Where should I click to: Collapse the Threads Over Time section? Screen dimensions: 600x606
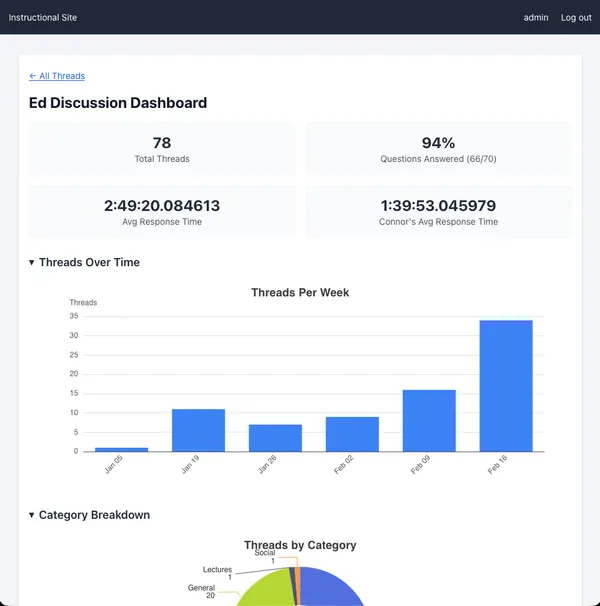tap(84, 262)
